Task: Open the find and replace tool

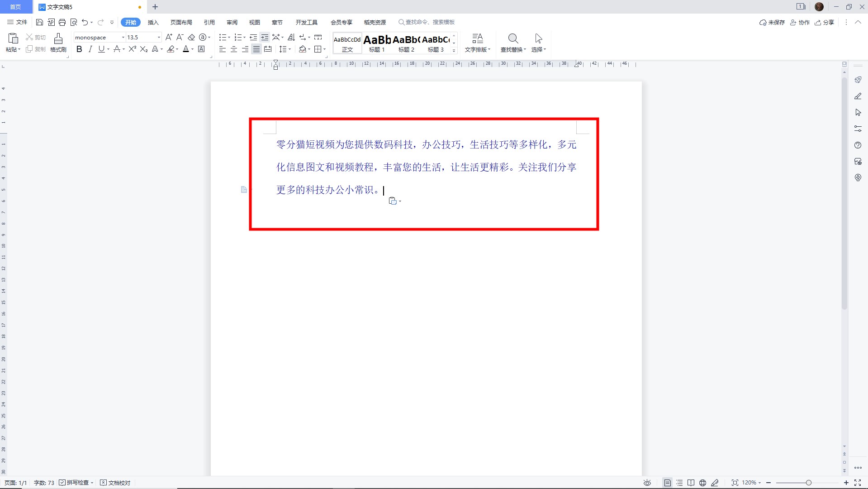Action: [512, 43]
